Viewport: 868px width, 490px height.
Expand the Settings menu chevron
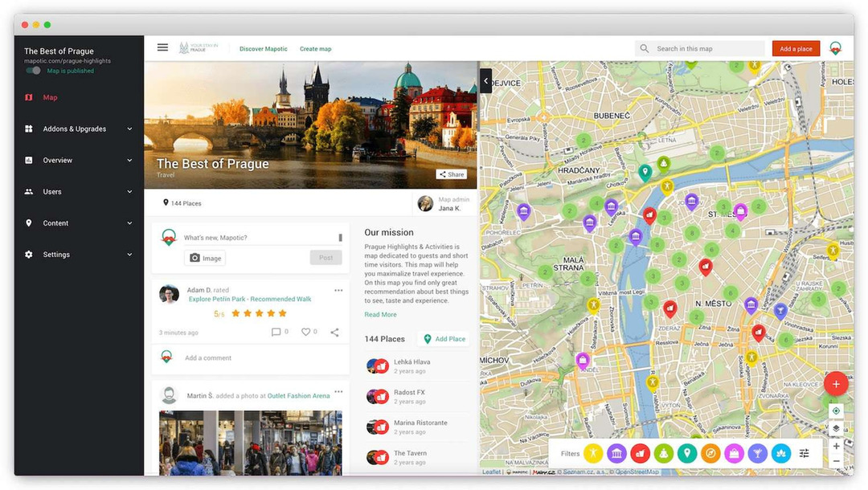[x=129, y=255]
